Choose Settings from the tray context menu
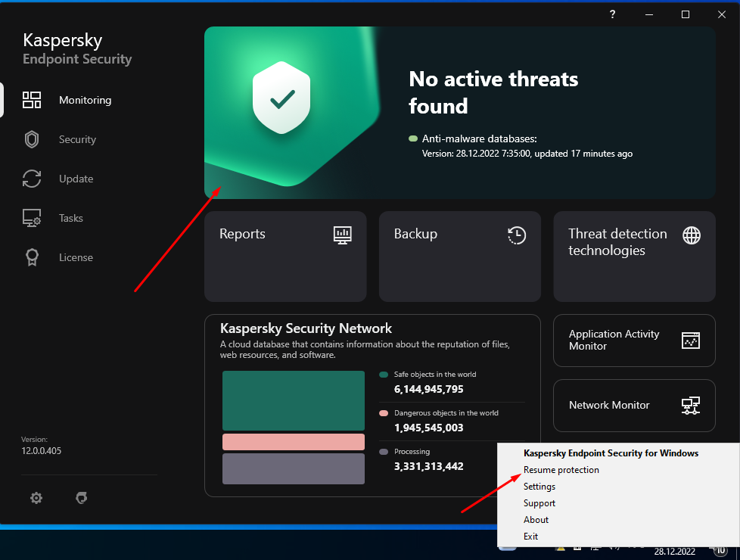The width and height of the screenshot is (740, 560). point(539,487)
